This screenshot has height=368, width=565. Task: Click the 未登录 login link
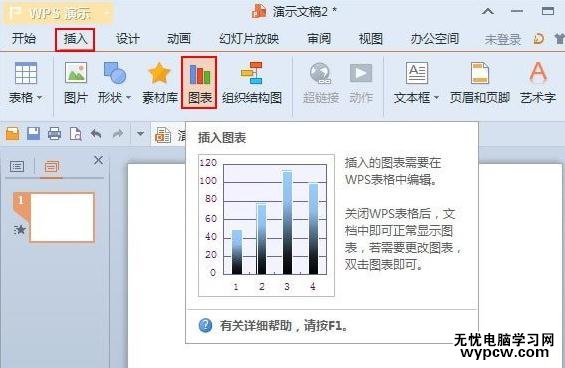(503, 39)
